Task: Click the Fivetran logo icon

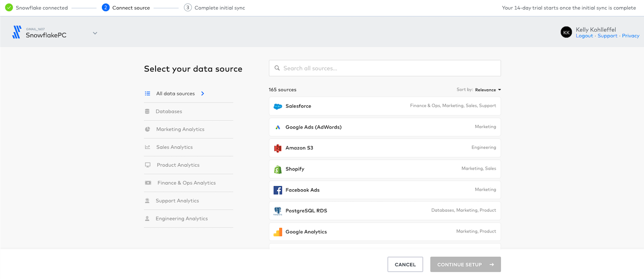Action: (17, 32)
